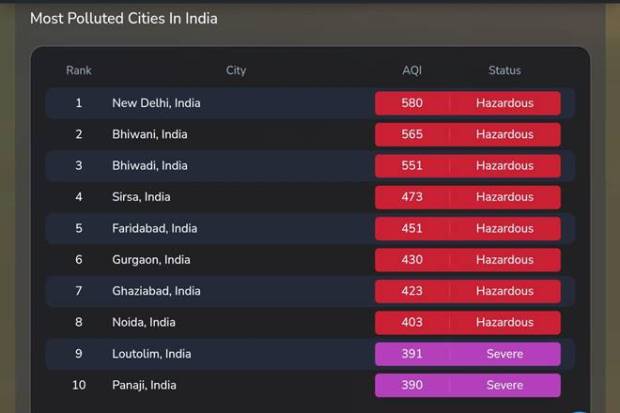The height and width of the screenshot is (413, 620).
Task: Click the Rank column header
Action: (79, 71)
